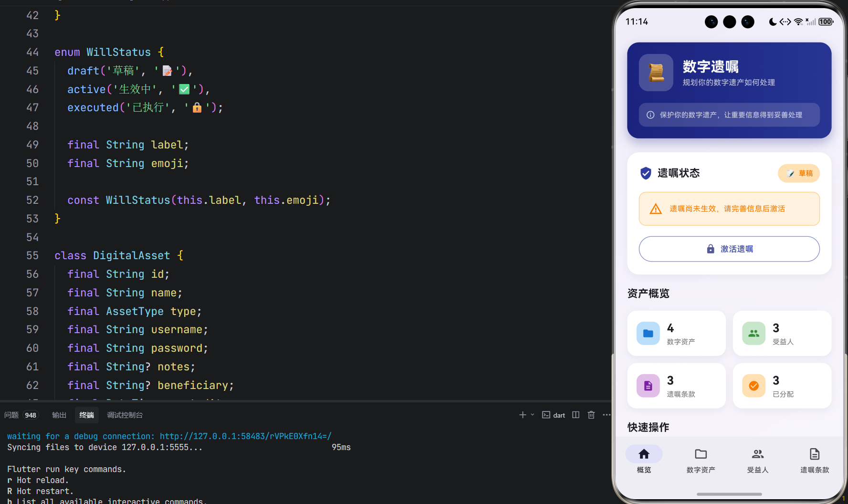The width and height of the screenshot is (848, 504).
Task: Tap the info icon in the header banner
Action: coord(650,115)
